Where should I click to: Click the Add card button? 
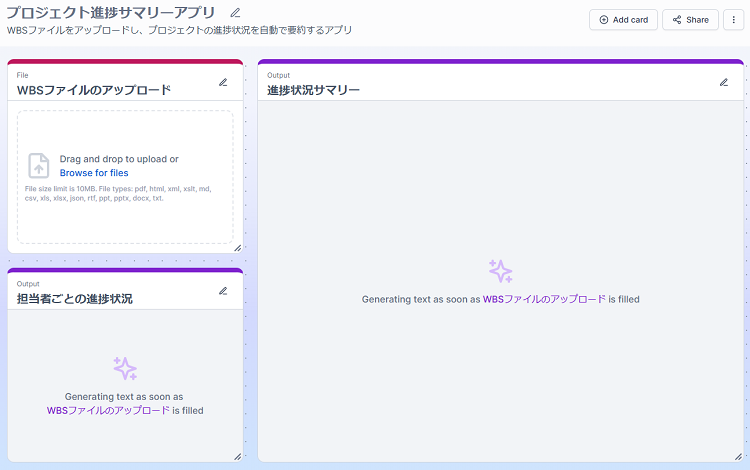pyautogui.click(x=623, y=20)
